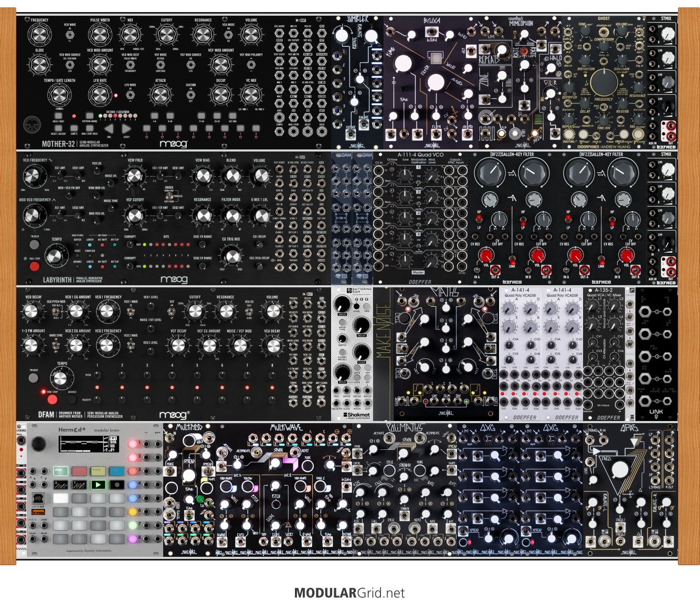Click the MODULARGrid.net text at the bottom
The height and width of the screenshot is (604, 700).
pos(349,593)
